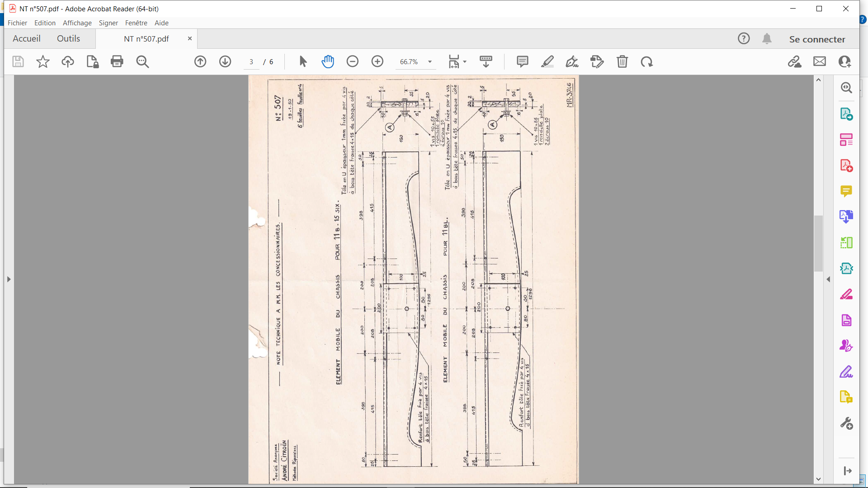Click the page number input field
Image resolution: width=868 pixels, height=488 pixels.
click(251, 62)
